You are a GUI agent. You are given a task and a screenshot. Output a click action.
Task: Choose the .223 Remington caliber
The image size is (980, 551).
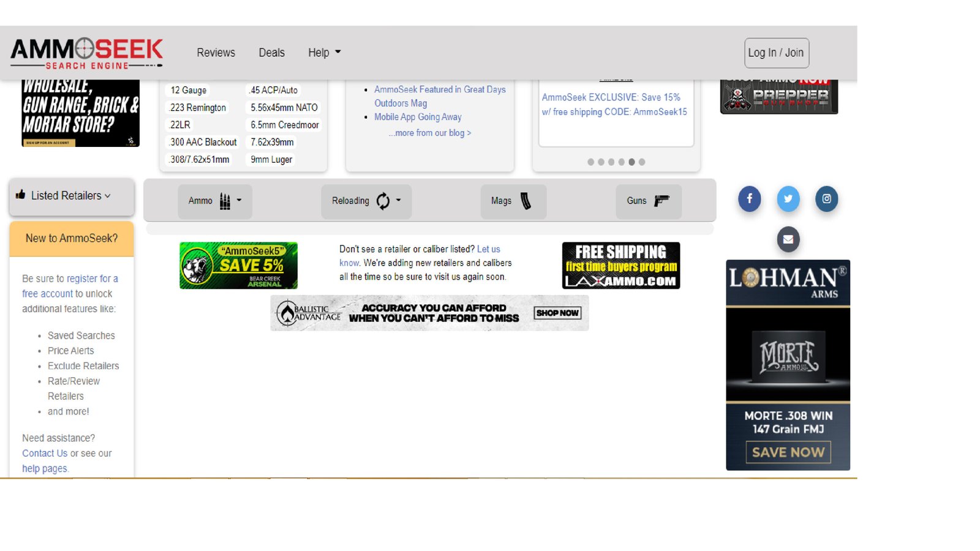point(198,108)
